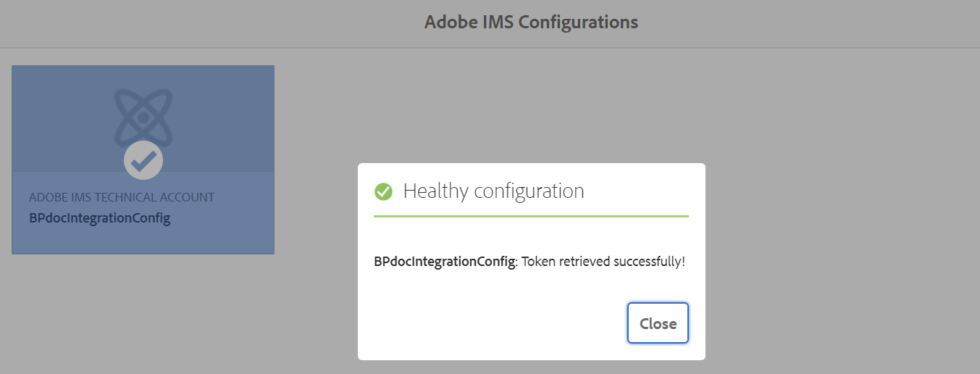Click the ADOBE IMS TECHNICAL ACCOUNT card label
The width and height of the screenshot is (980, 374).
coord(122,197)
